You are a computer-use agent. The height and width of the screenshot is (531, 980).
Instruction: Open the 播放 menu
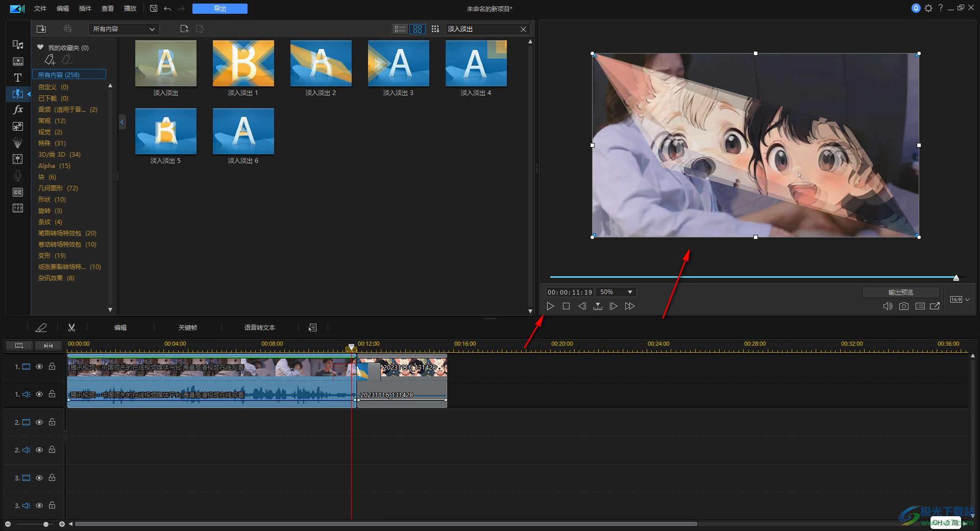[130, 9]
